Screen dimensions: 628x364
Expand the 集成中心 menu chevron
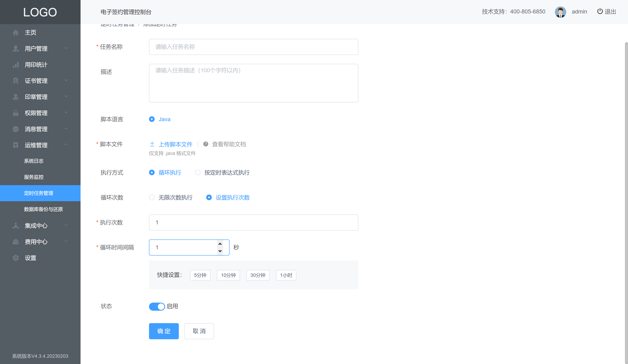pyautogui.click(x=66, y=225)
